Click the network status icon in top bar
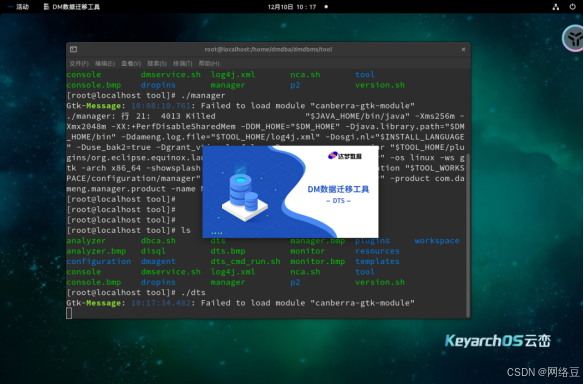Image resolution: width=584 pixels, height=384 pixels. 555,7
